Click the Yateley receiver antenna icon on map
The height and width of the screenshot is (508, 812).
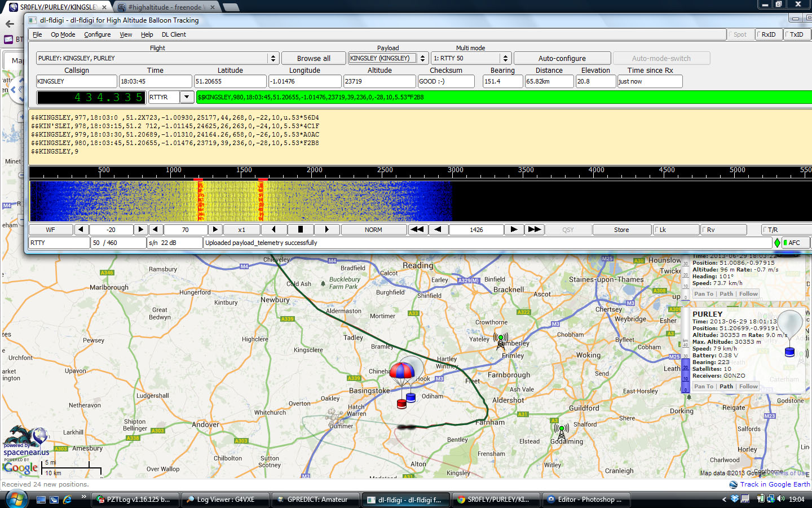(x=500, y=341)
